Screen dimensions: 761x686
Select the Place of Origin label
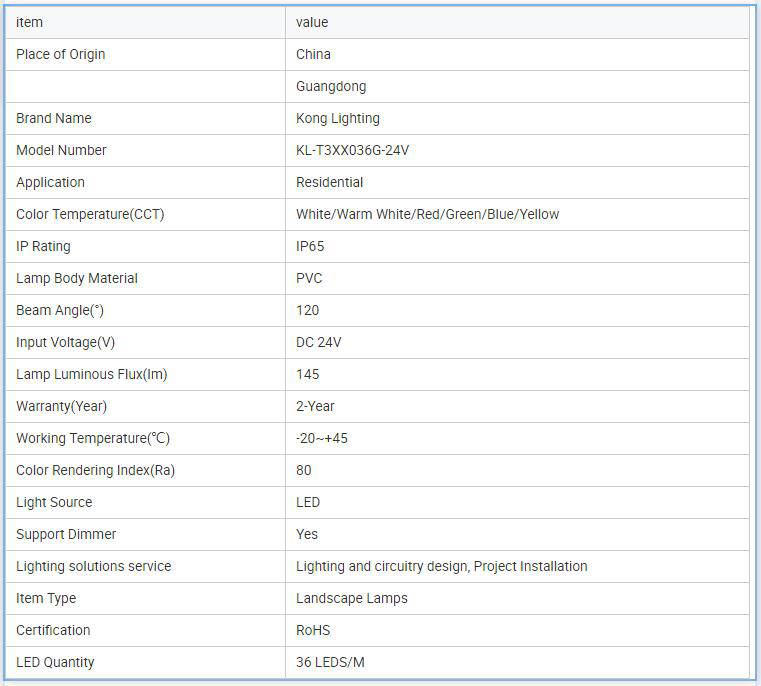pos(60,54)
